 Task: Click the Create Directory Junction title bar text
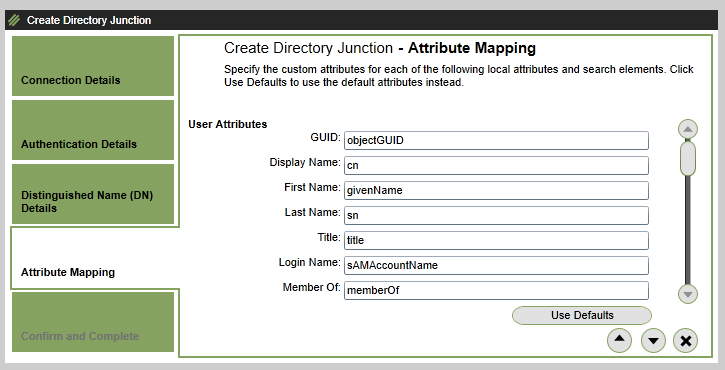(89, 20)
